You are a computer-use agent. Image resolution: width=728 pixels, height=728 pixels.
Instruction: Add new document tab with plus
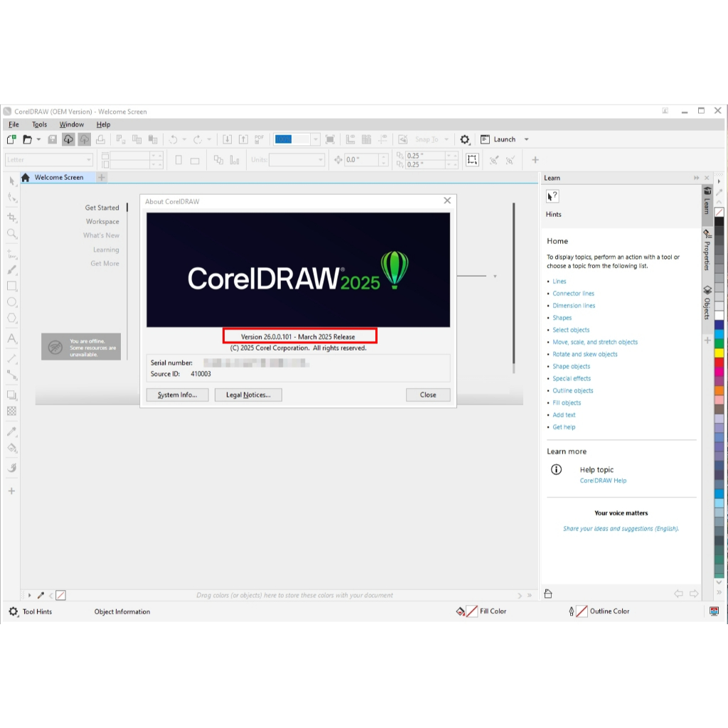[102, 177]
